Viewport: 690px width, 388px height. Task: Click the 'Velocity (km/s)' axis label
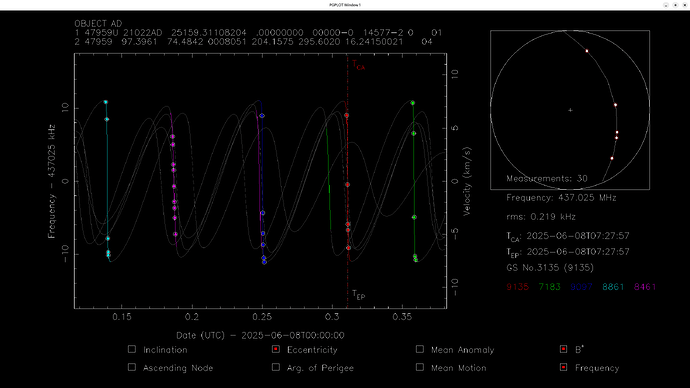pos(467,181)
